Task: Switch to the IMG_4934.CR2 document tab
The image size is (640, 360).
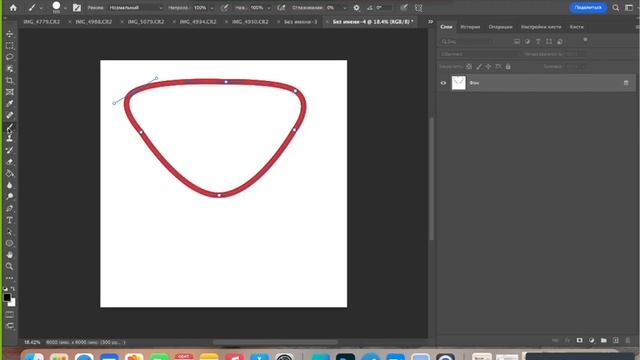Action: 198,21
